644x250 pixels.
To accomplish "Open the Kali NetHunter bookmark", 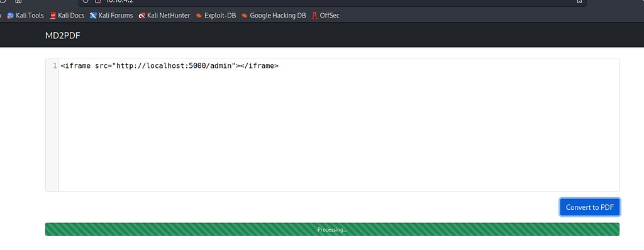I will 164,16.
